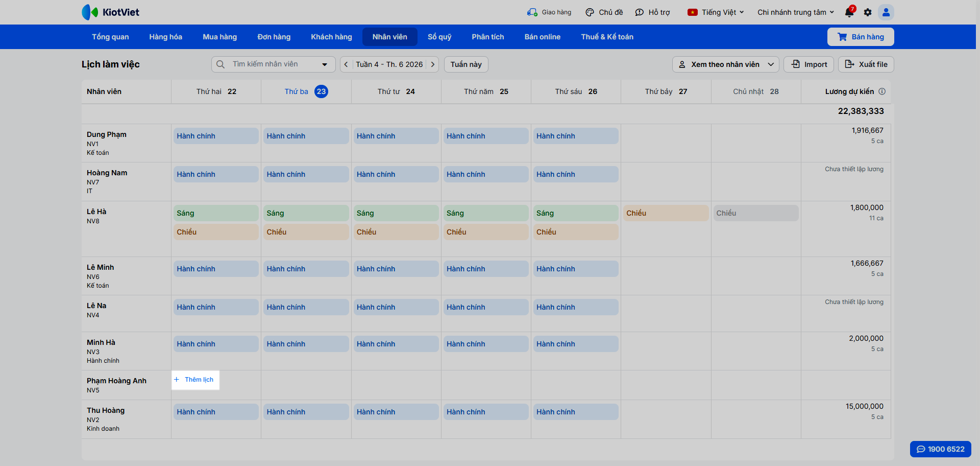
Task: Open Lê Hà's Friday Sáng shift
Action: coord(576,213)
